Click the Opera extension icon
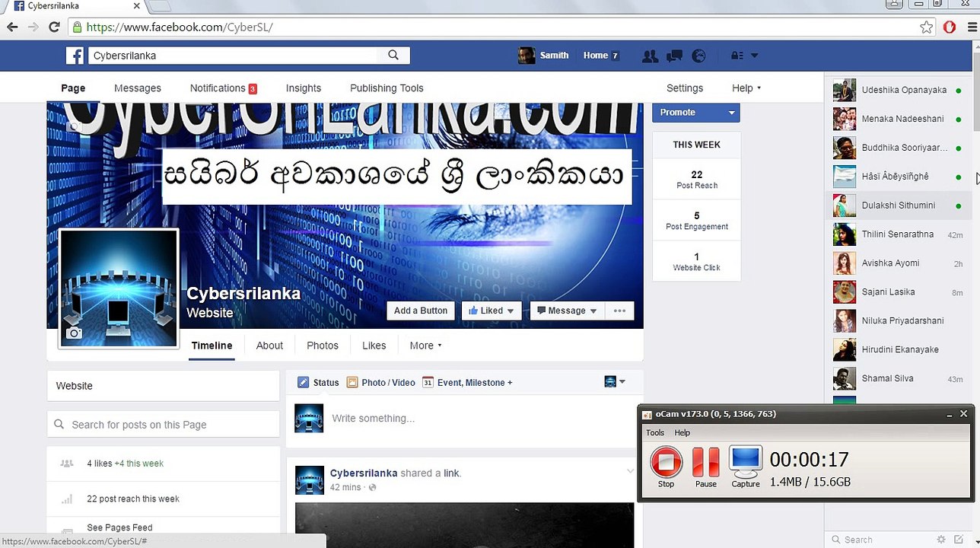Screen dimensions: 980x548 click(x=950, y=27)
